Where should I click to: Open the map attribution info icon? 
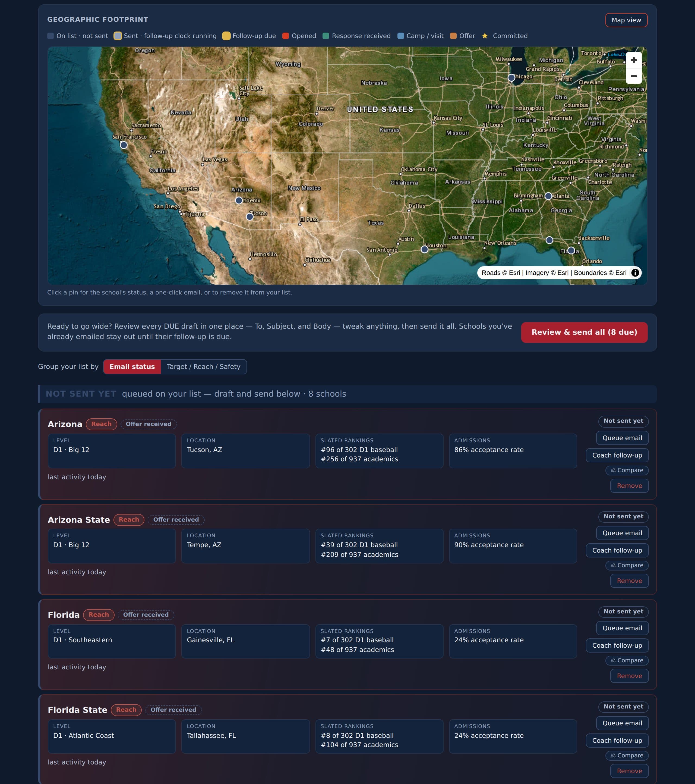[x=635, y=273]
